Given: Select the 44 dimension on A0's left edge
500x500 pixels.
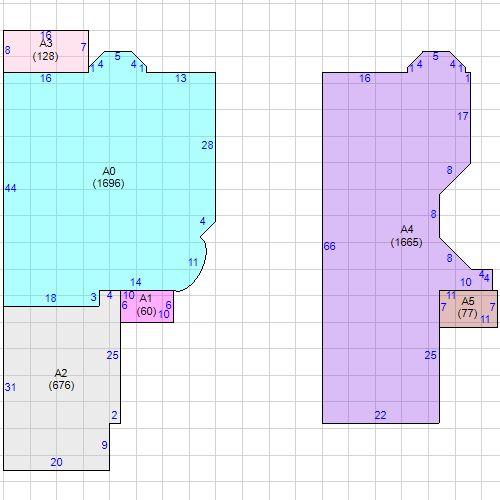Looking at the screenshot, I should coord(10,188).
